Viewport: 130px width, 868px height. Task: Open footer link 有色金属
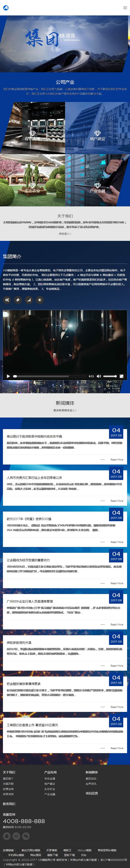pyautogui.click(x=50, y=778)
